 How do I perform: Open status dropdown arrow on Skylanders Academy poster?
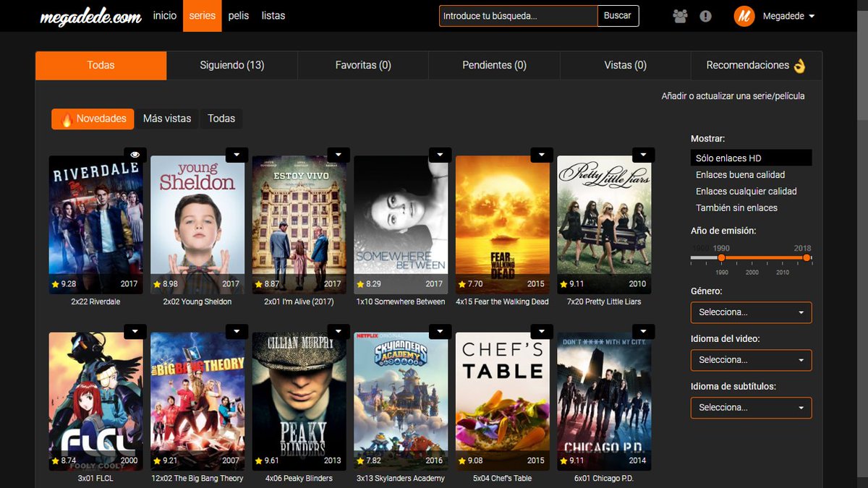tap(440, 331)
